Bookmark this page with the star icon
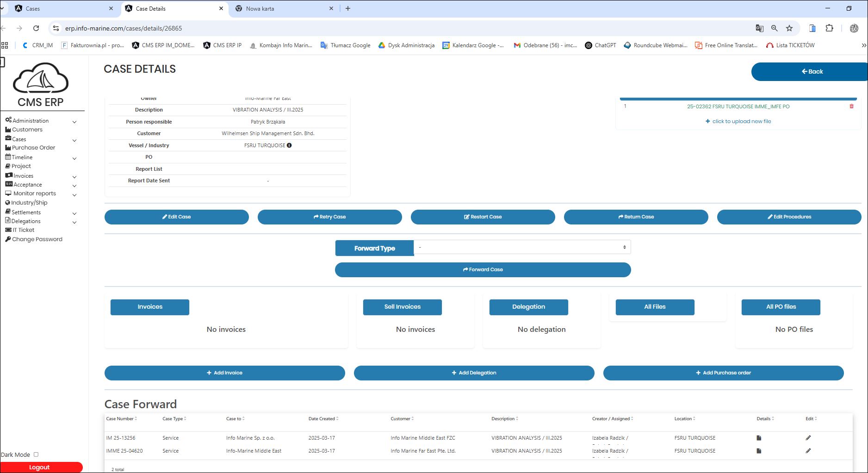 789,28
